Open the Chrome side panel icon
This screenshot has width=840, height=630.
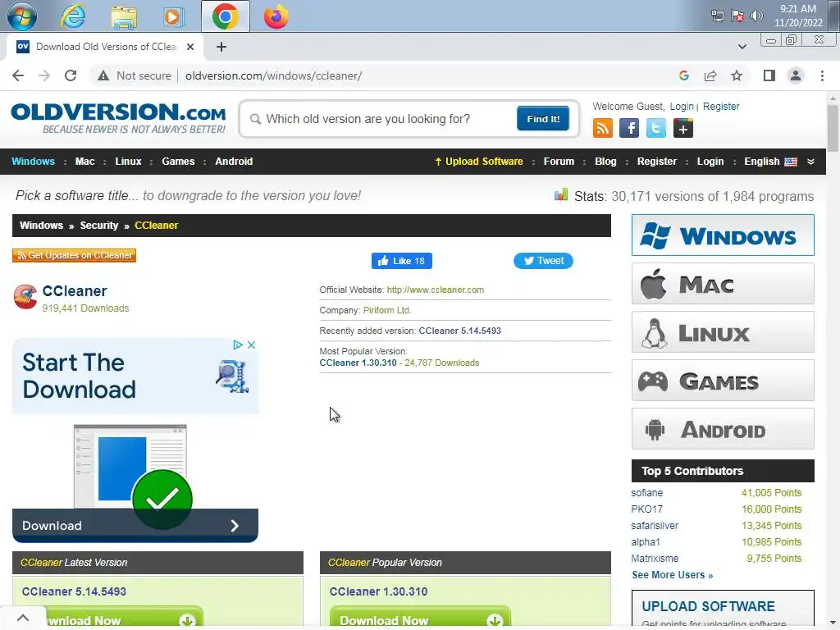point(769,75)
